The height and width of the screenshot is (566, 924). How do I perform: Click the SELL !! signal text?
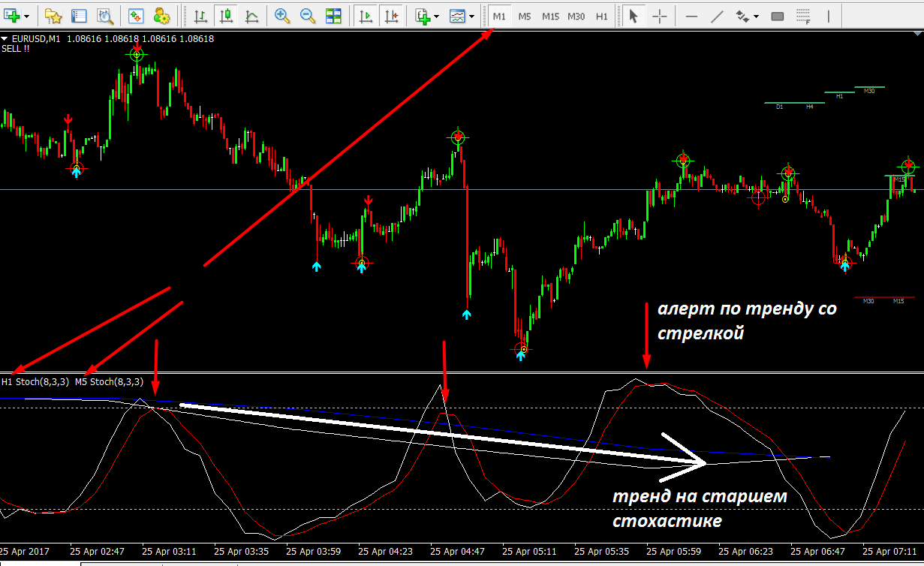pos(16,49)
